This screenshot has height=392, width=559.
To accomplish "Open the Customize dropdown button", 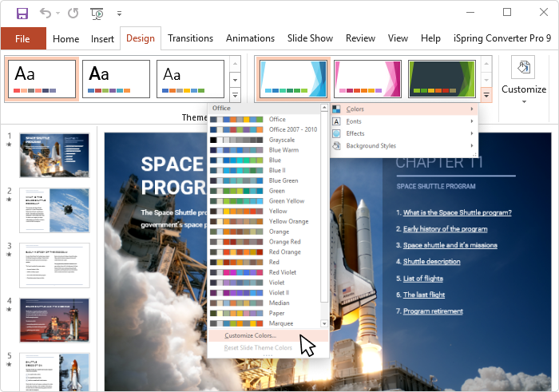I will coord(524,80).
